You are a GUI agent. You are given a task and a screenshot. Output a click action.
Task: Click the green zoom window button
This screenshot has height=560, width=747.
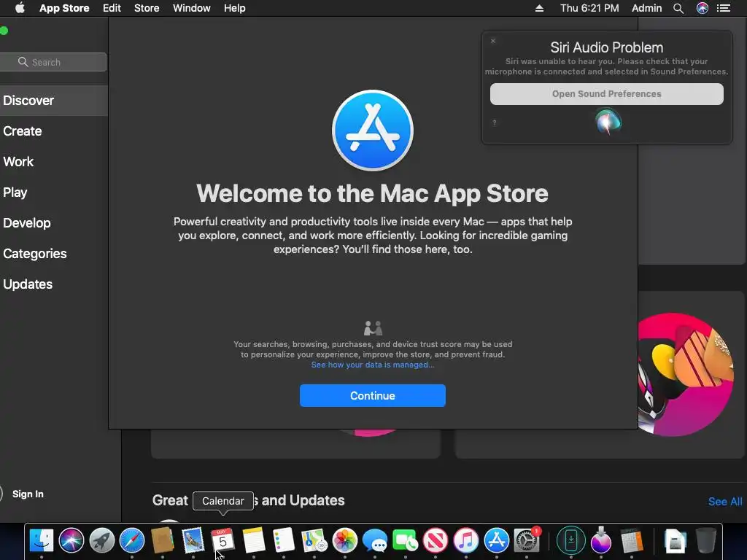[4, 31]
